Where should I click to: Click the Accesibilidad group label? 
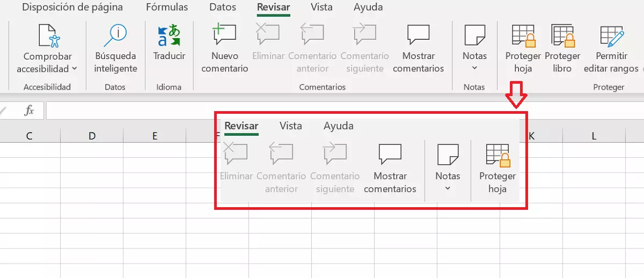(47, 87)
